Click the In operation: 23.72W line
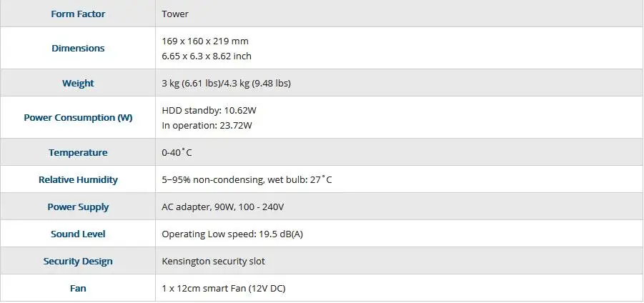The image size is (644, 303). coord(207,125)
